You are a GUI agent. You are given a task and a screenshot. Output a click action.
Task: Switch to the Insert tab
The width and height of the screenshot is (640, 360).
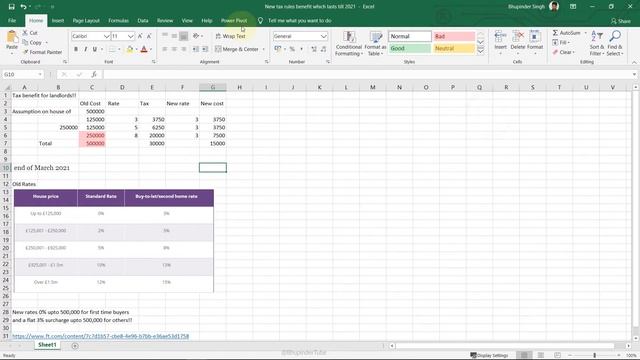tap(58, 20)
